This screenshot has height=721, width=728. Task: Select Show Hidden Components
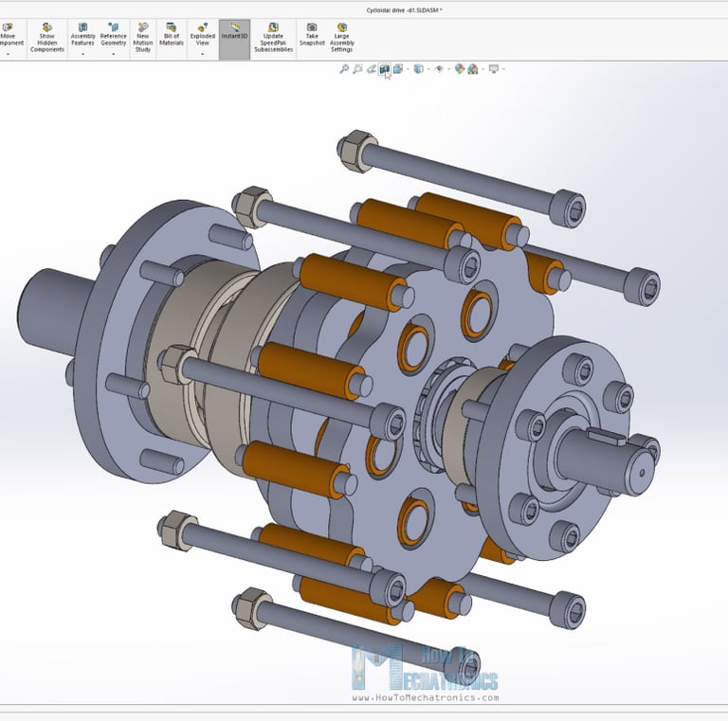point(46,38)
